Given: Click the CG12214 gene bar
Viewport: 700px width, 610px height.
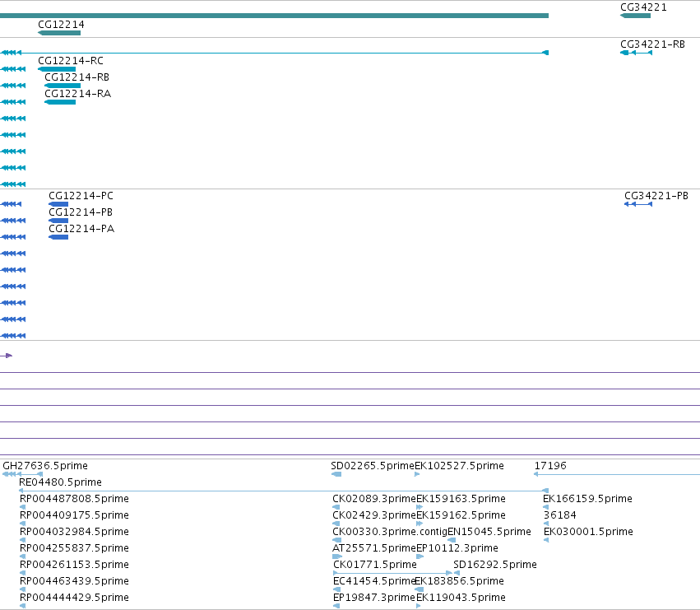Looking at the screenshot, I should pos(59,33).
